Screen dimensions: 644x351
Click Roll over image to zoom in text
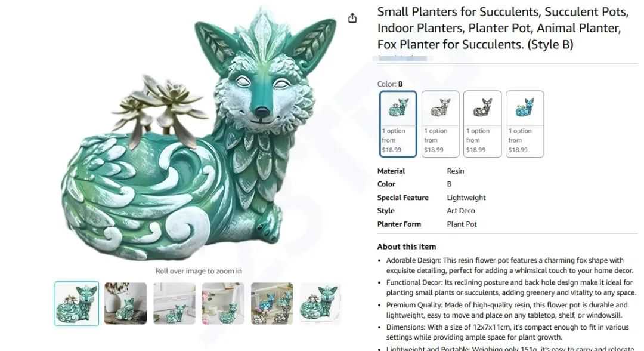[x=199, y=271]
